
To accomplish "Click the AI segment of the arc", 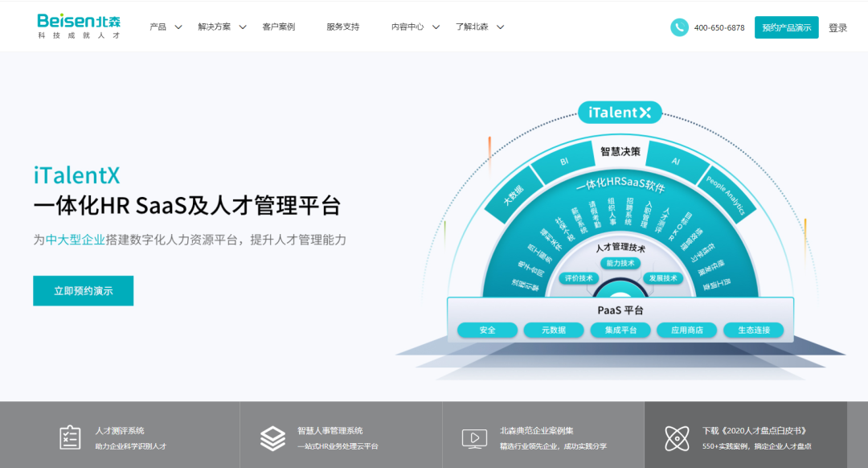I will point(677,161).
